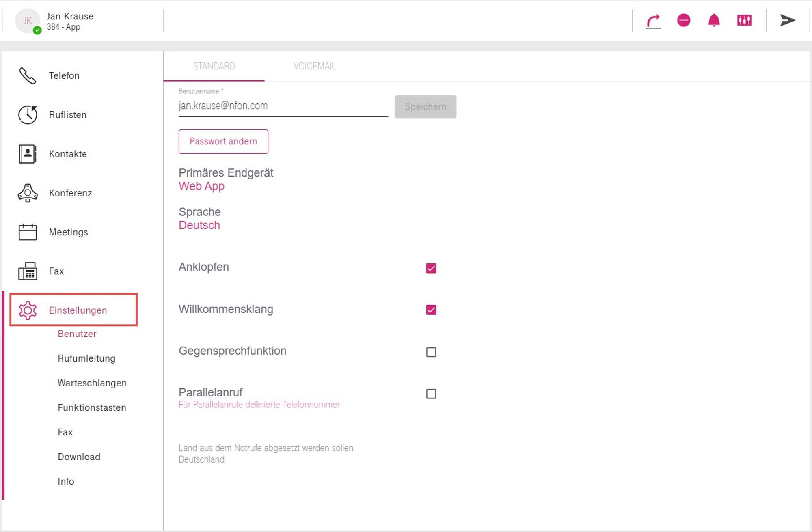Viewport: 812px width, 532px height.
Task: Enable the Gegensprechfunktion checkbox
Action: 431,352
